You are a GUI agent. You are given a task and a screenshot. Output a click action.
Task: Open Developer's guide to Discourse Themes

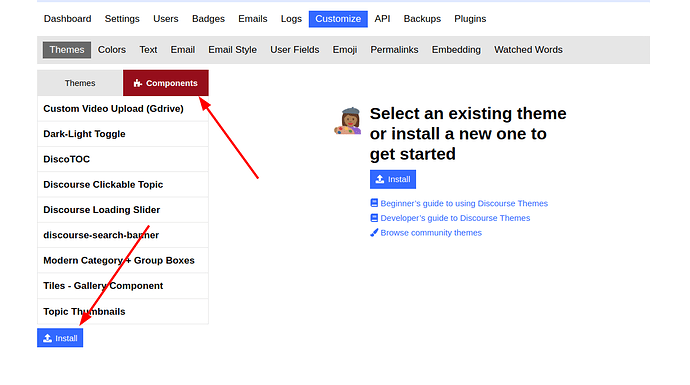[455, 218]
